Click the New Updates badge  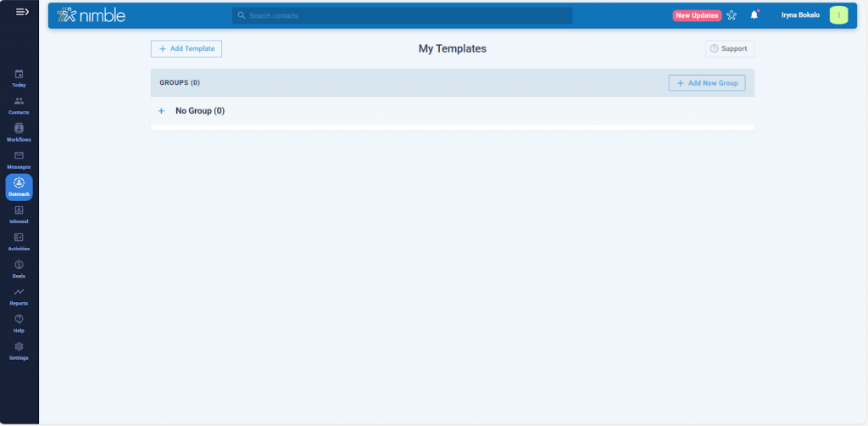point(696,15)
